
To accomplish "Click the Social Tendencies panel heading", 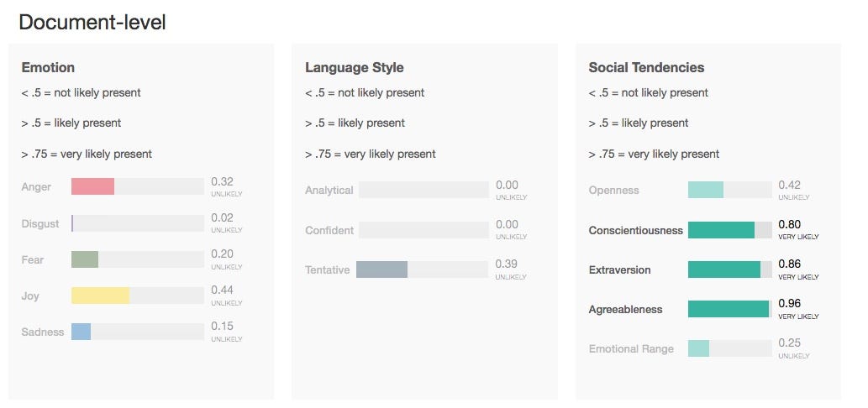I will point(646,67).
